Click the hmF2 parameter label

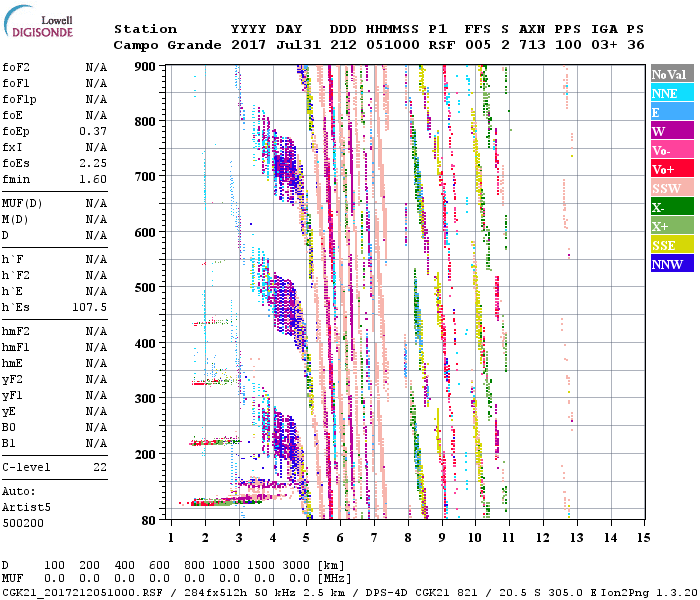pos(16,331)
